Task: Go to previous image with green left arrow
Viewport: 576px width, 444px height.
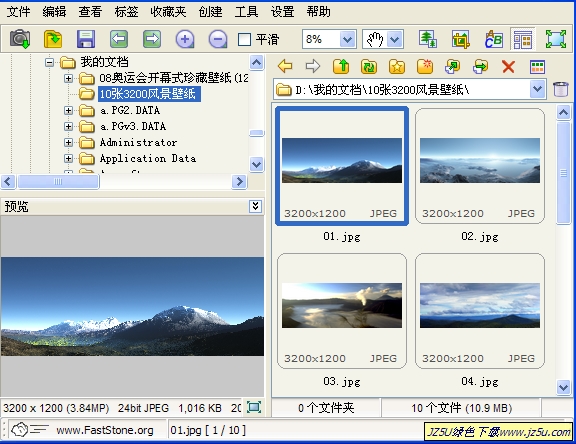Action: pyautogui.click(x=119, y=39)
